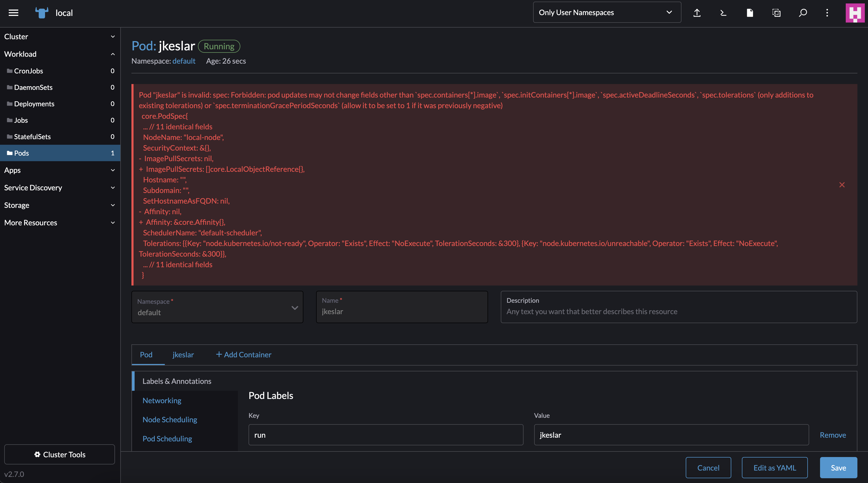Image resolution: width=868 pixels, height=483 pixels.
Task: Open cluster search
Action: coord(803,13)
